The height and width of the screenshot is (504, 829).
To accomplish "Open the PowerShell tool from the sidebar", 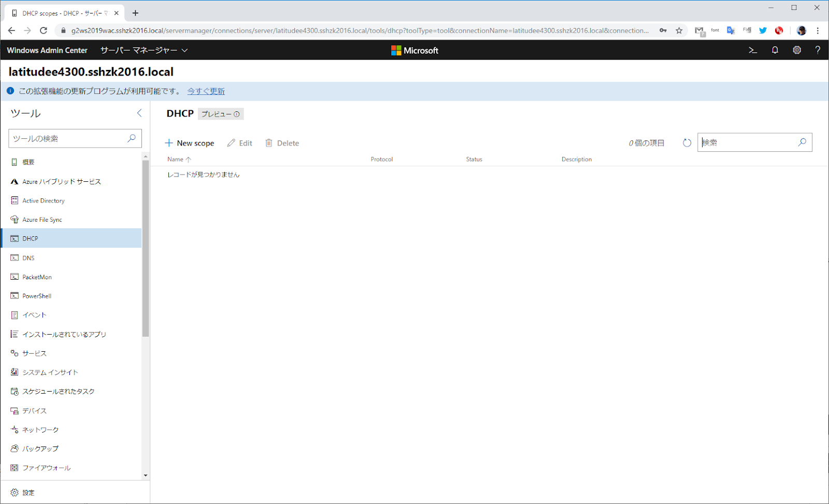I will pyautogui.click(x=36, y=296).
